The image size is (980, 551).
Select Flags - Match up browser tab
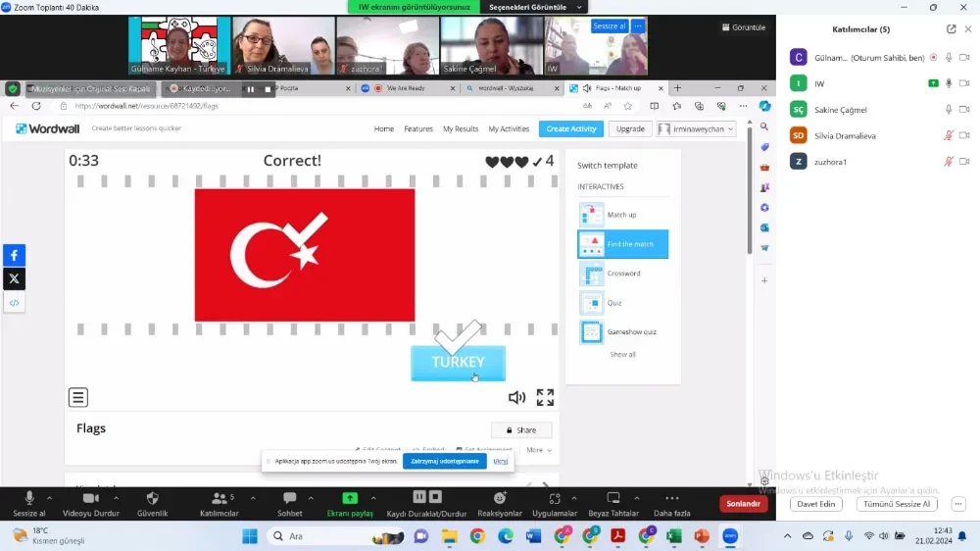615,88
